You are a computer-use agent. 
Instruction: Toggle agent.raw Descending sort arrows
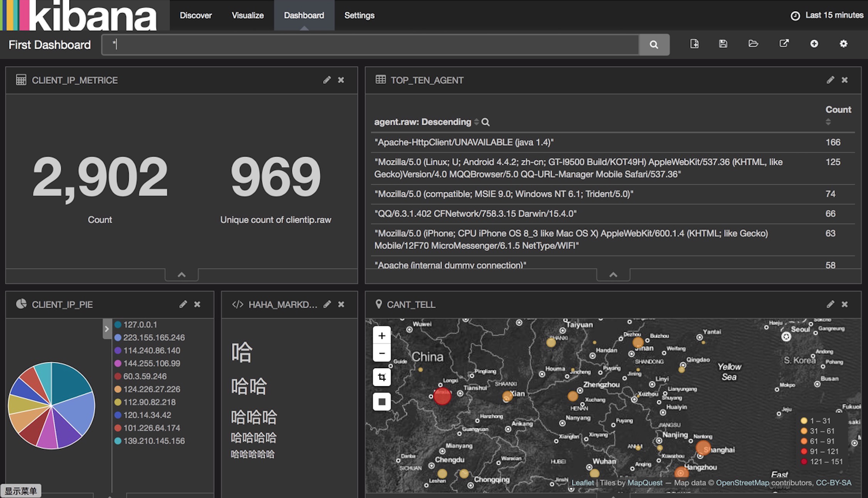click(x=476, y=122)
